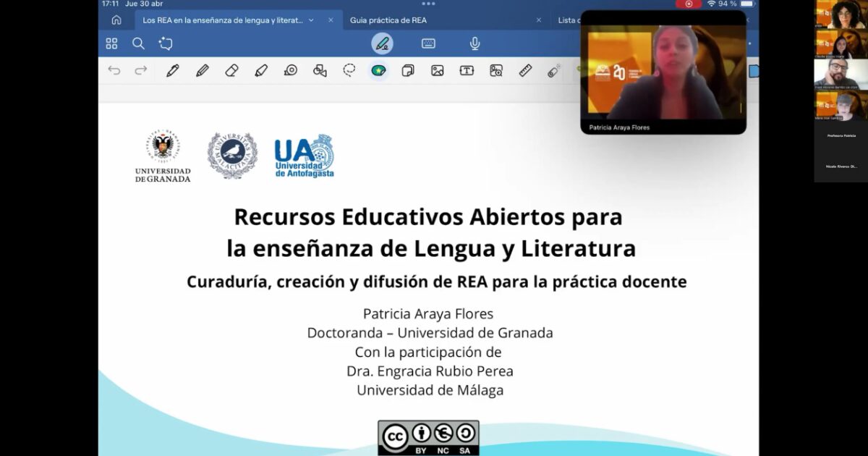The height and width of the screenshot is (456, 868).
Task: Select the dashed Lasso selection tool
Action: [349, 70]
